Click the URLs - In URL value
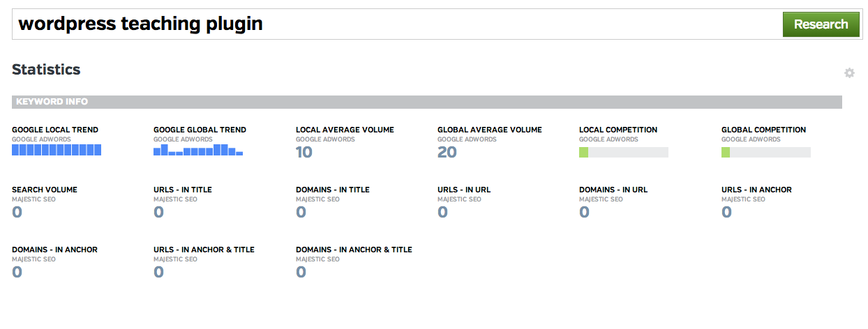This screenshot has height=329, width=868. [x=442, y=212]
